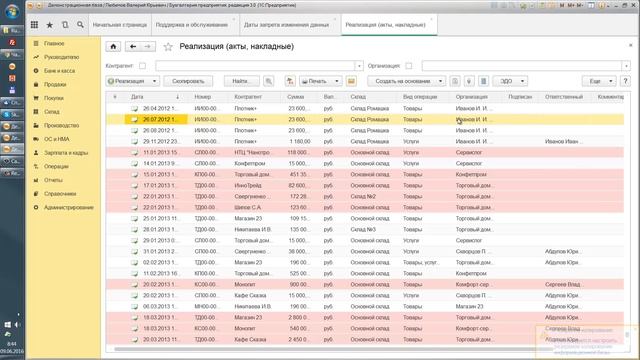Open the Еще menu dropdown
This screenshot has height=360, width=640.
pyautogui.click(x=599, y=81)
